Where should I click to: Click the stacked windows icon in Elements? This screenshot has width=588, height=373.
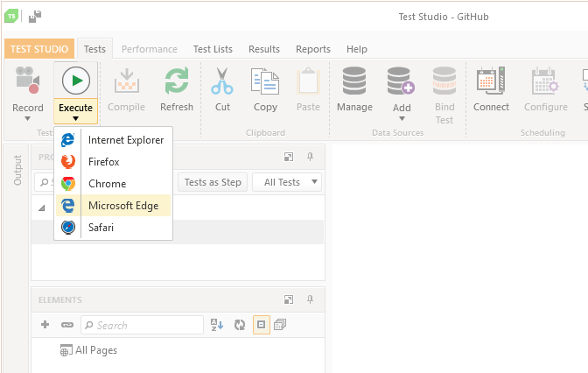(280, 325)
